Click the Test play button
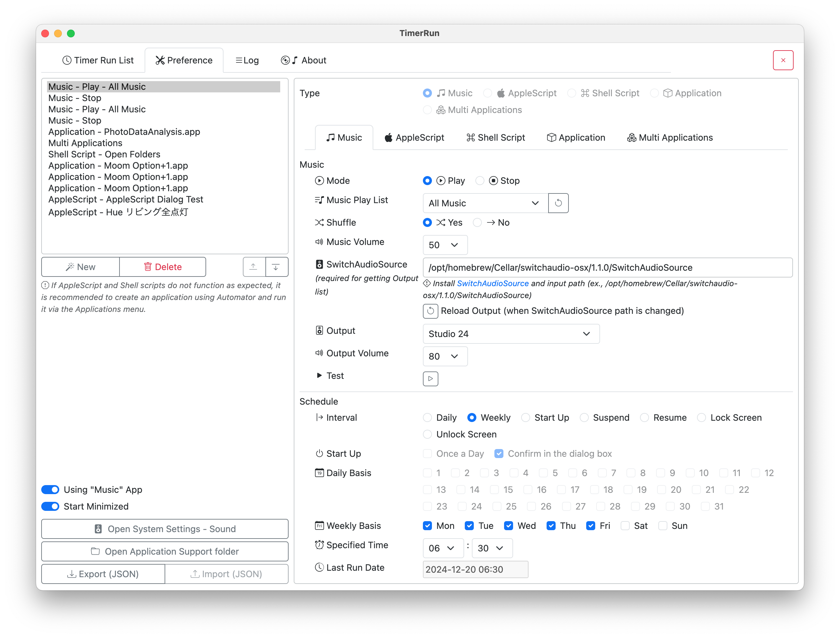The image size is (840, 638). [x=430, y=379]
